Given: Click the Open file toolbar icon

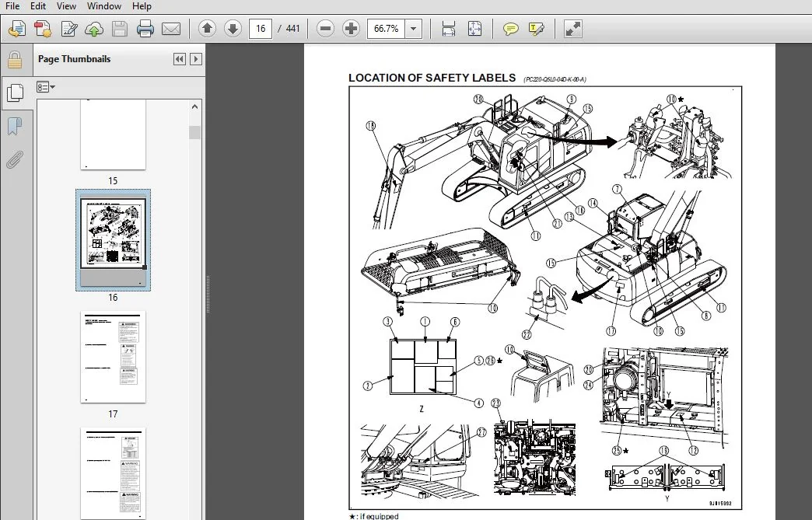Looking at the screenshot, I should (x=17, y=29).
